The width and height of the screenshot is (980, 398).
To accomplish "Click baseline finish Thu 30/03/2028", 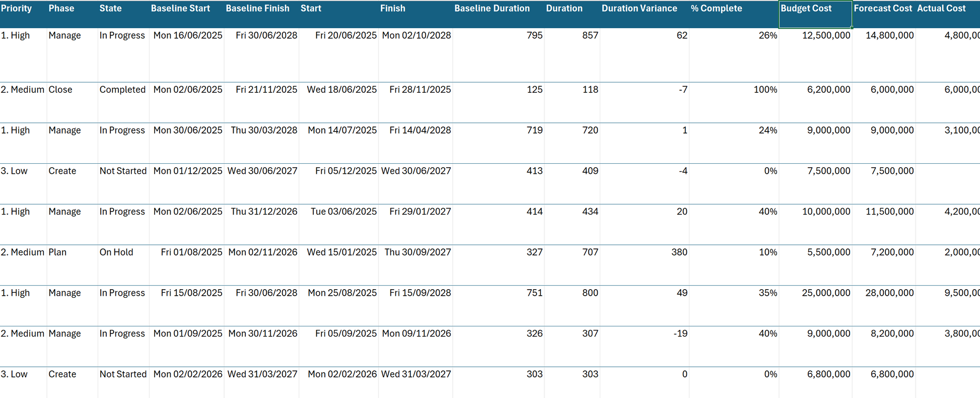I will [264, 130].
